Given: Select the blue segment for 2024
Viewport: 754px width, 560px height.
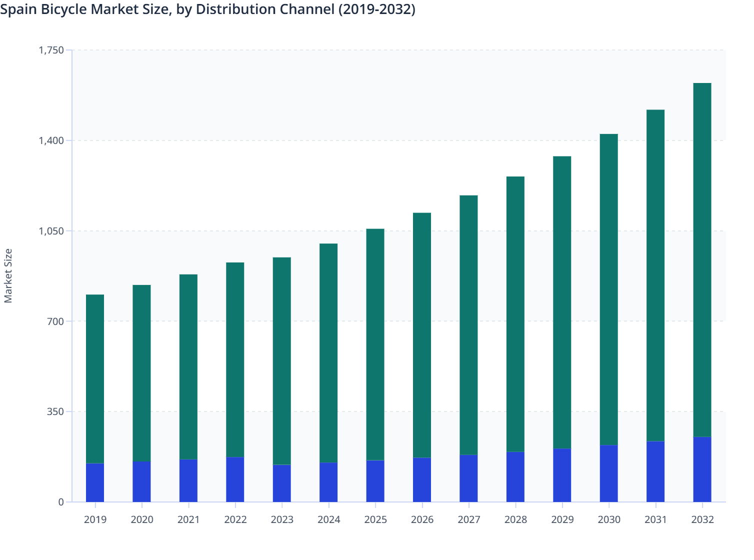Looking at the screenshot, I should 329,482.
